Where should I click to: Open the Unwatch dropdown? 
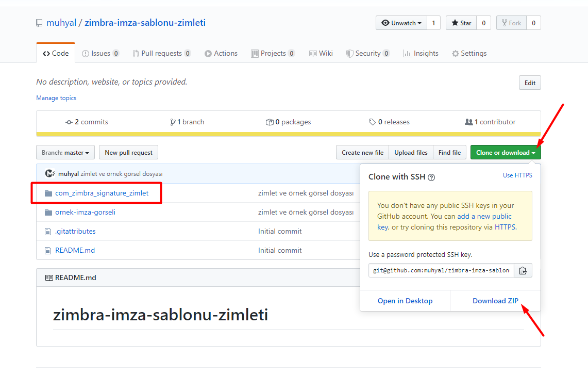tap(401, 23)
